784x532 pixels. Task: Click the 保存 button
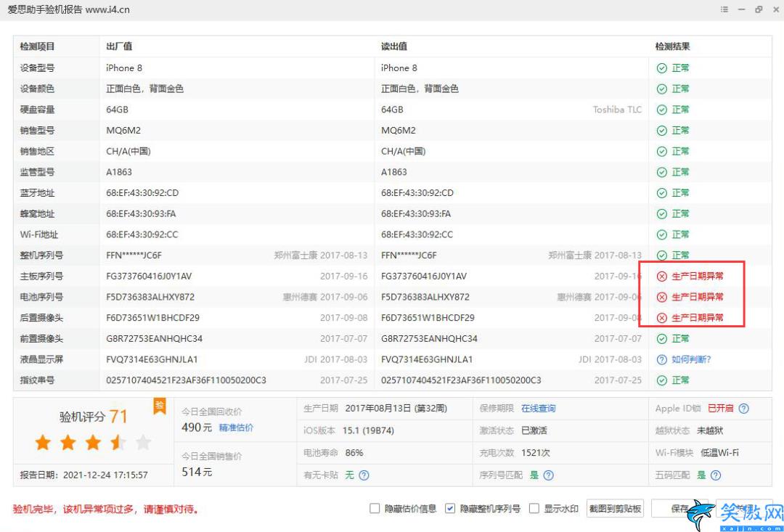coord(680,509)
